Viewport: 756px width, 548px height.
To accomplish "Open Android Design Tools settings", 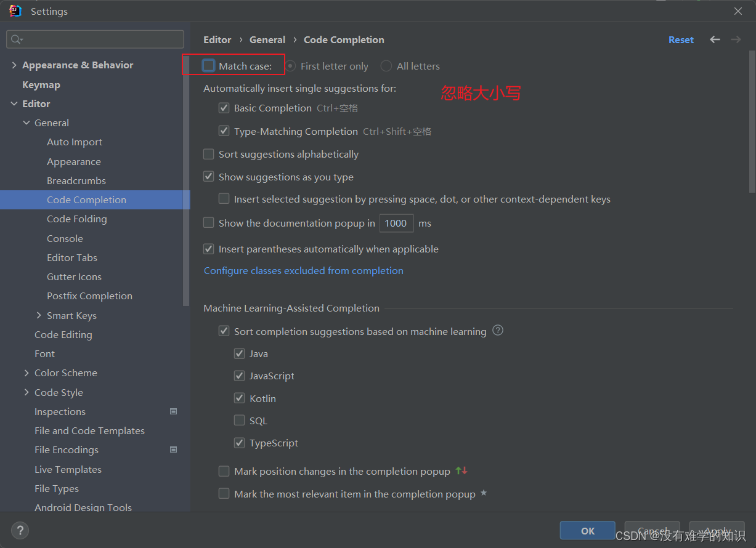I will pyautogui.click(x=83, y=507).
